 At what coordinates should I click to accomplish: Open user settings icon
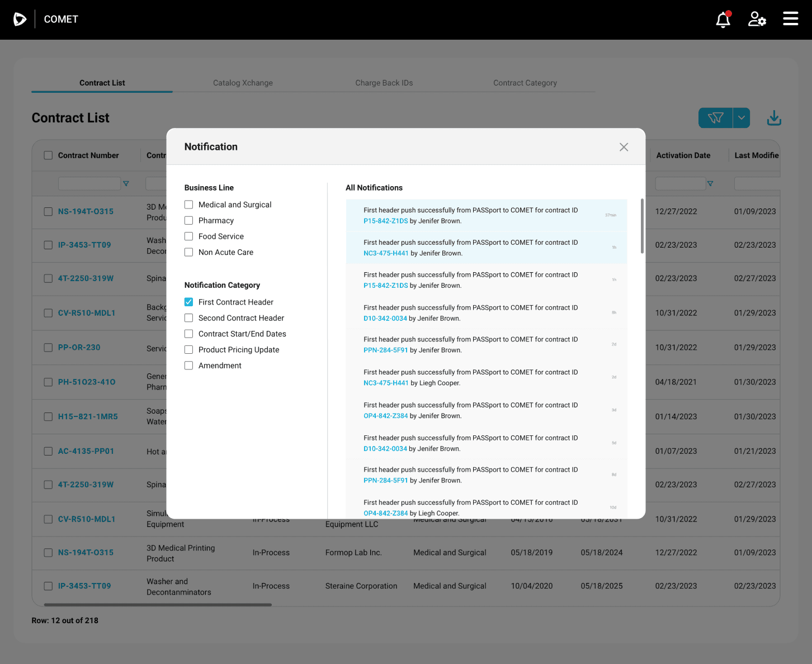coord(757,20)
